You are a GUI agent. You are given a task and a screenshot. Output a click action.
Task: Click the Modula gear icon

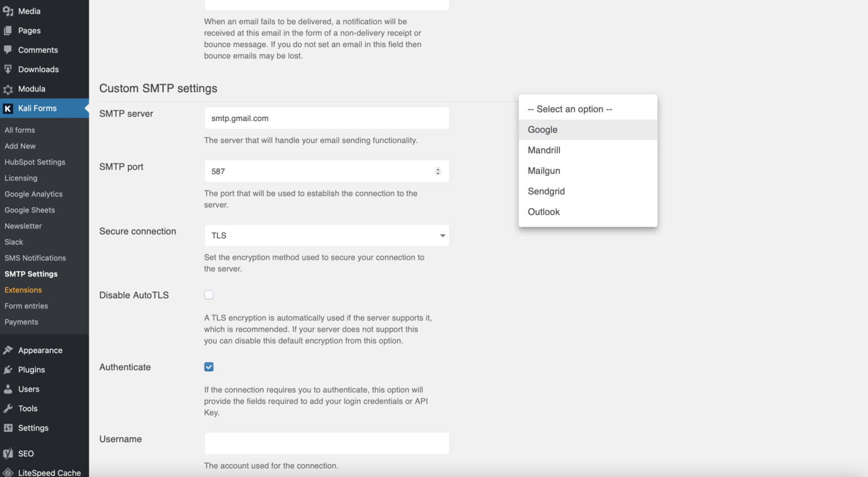pos(8,89)
